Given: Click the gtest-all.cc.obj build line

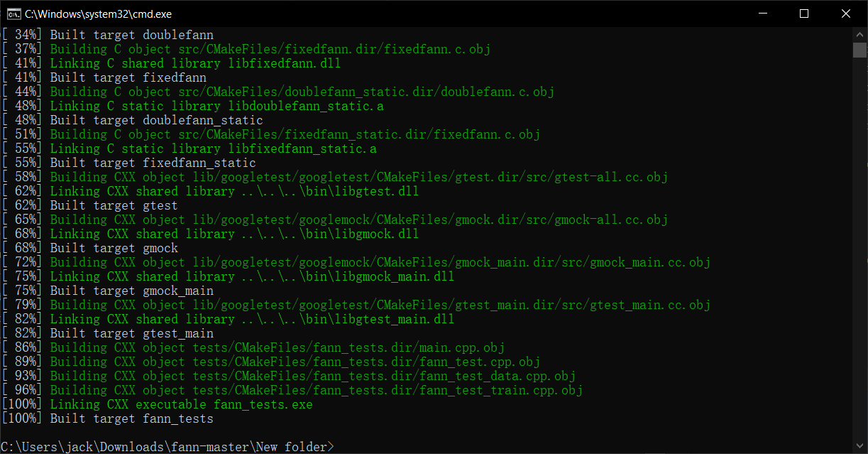Looking at the screenshot, I should pos(358,177).
